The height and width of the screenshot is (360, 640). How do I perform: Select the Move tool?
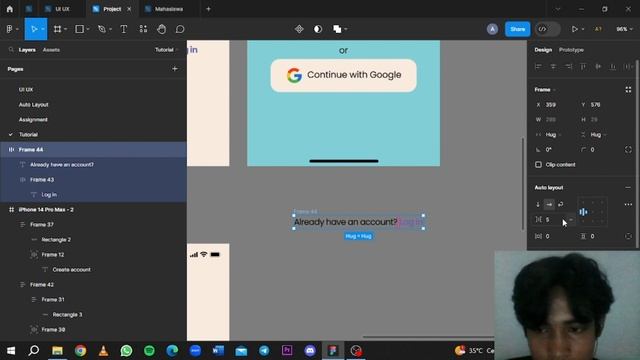34,29
